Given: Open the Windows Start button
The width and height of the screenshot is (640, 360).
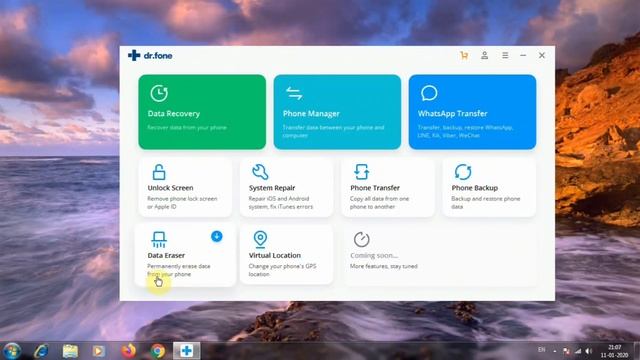Looking at the screenshot, I should (x=12, y=351).
